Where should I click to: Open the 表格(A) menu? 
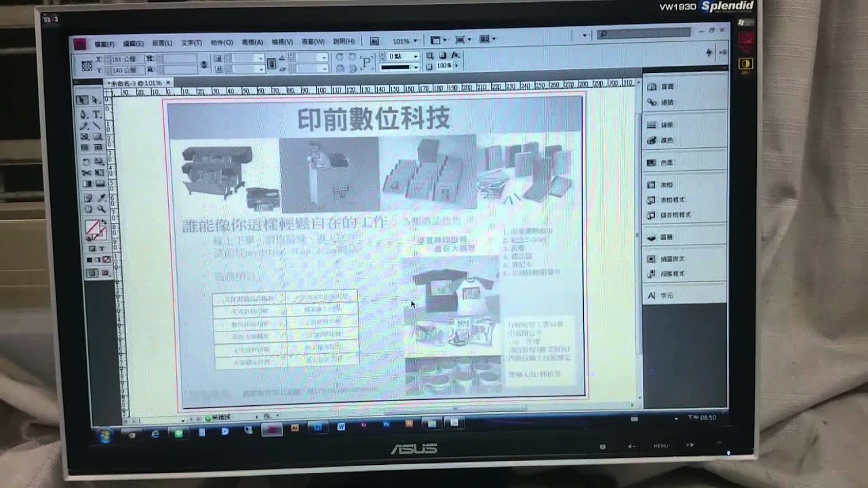(x=252, y=42)
